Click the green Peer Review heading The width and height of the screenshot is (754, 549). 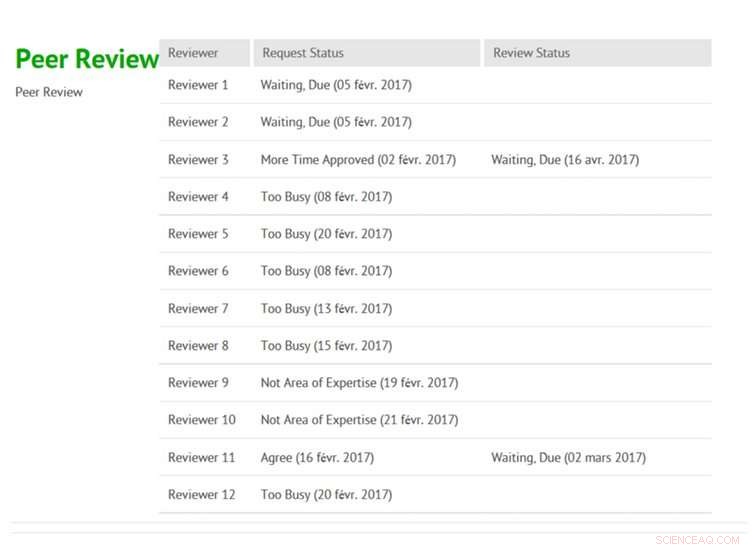(87, 59)
